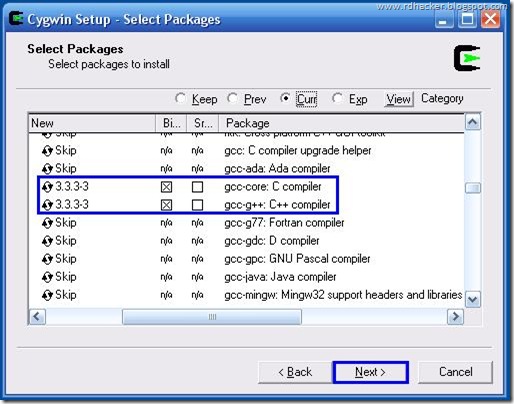Click cycle icon for gcc-gpc GNU Pascal compiler

pyautogui.click(x=47, y=259)
